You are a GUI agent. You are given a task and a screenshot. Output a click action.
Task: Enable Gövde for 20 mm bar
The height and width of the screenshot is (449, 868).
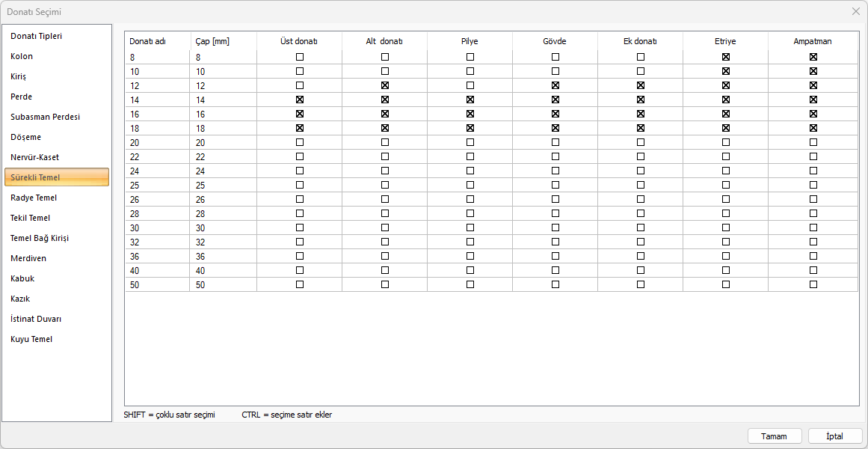tap(555, 142)
